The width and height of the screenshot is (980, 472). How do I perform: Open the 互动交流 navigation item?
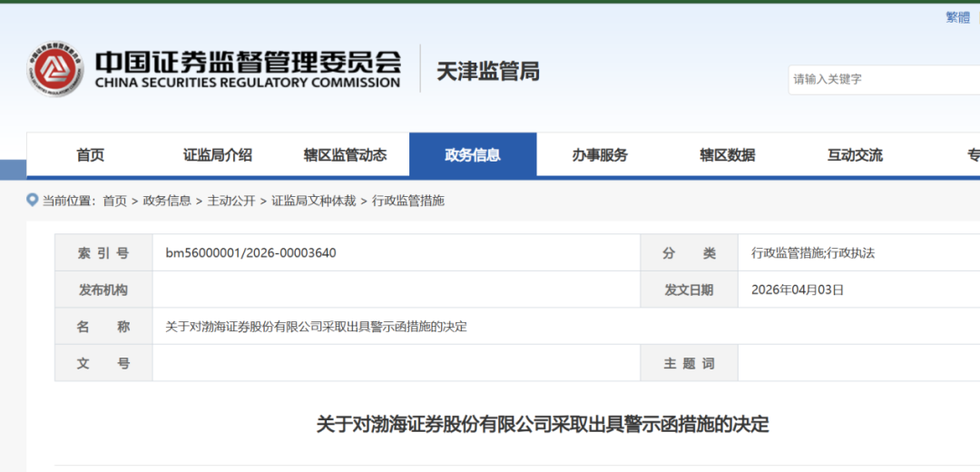(x=855, y=155)
